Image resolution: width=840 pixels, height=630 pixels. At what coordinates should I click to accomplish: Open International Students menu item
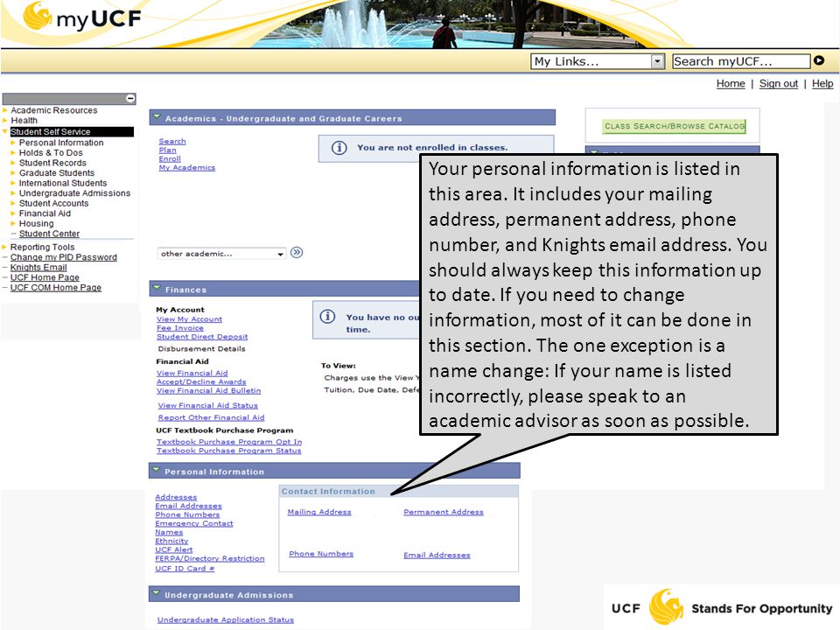[63, 183]
